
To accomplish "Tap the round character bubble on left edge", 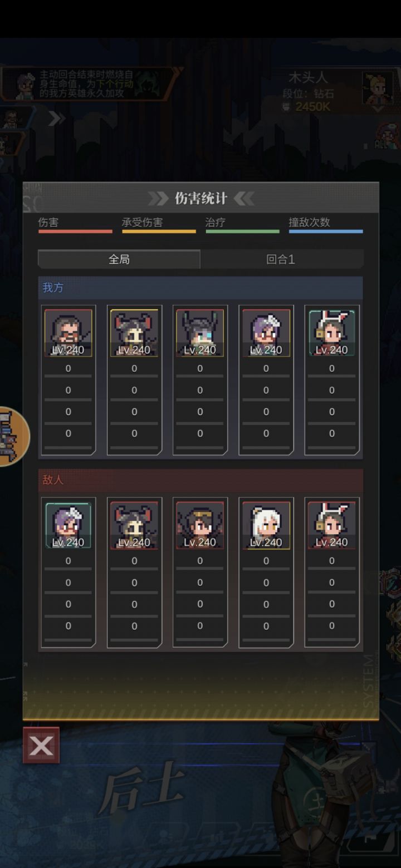I will click(x=11, y=436).
